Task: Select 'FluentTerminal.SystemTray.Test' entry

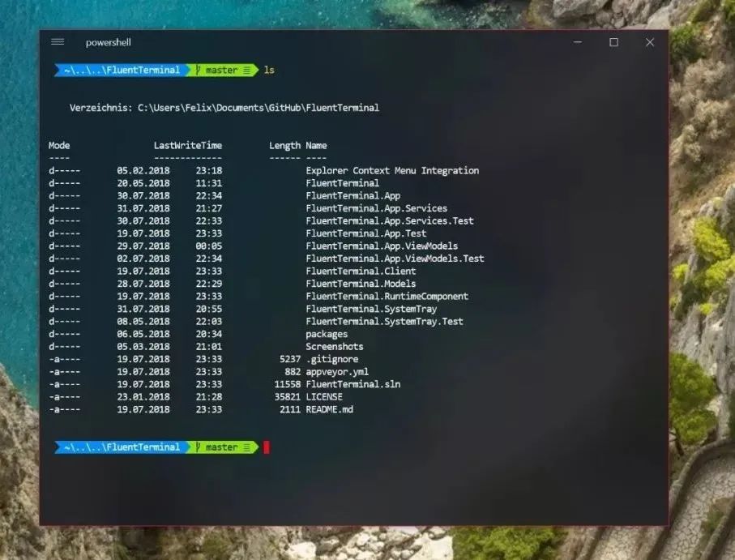Action: coord(384,322)
